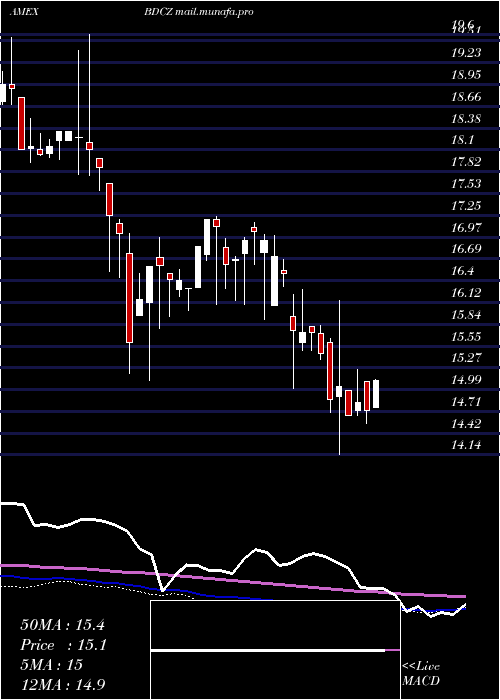Select the 16.69 price axis label
Viewport: 500px width, 700px height.
pyautogui.click(x=467, y=249)
